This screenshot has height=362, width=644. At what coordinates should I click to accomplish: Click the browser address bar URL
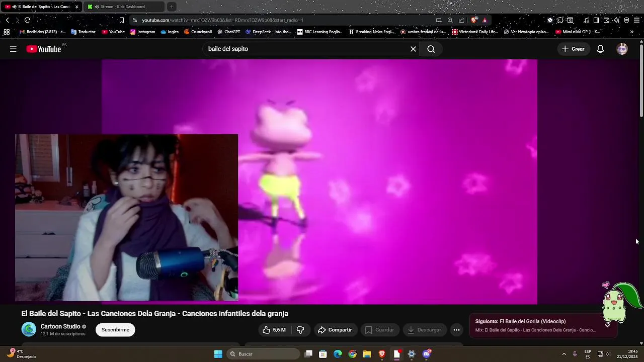(222, 20)
